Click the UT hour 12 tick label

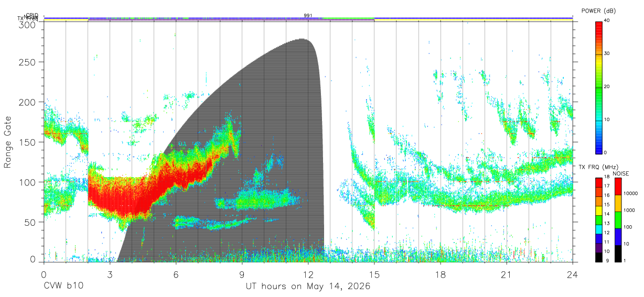pyautogui.click(x=308, y=274)
